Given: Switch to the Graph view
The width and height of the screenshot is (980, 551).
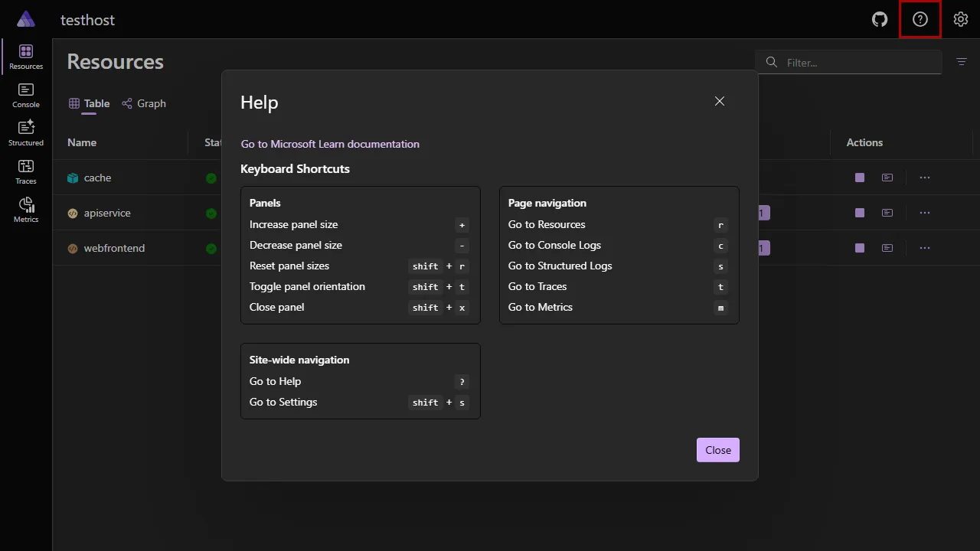Looking at the screenshot, I should point(144,103).
